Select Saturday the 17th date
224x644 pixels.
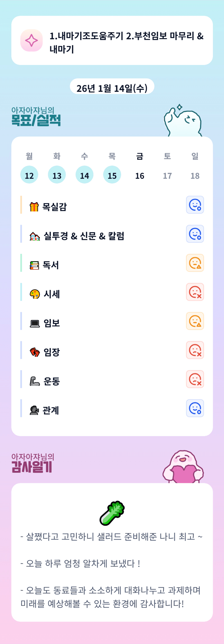click(x=167, y=176)
